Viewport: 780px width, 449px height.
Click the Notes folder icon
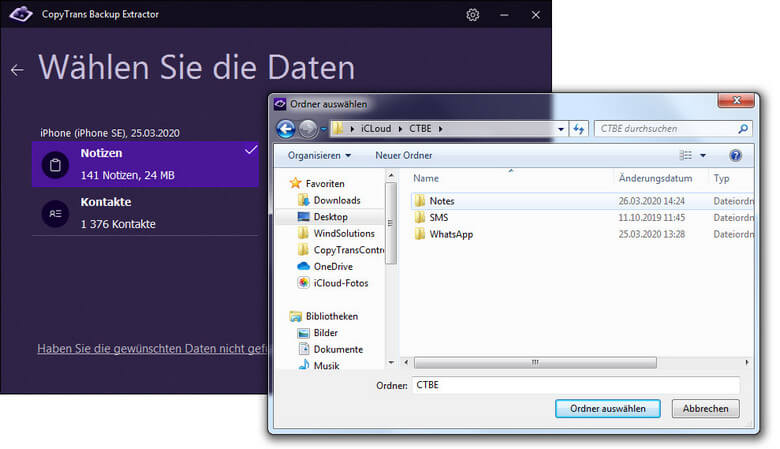pyautogui.click(x=420, y=201)
